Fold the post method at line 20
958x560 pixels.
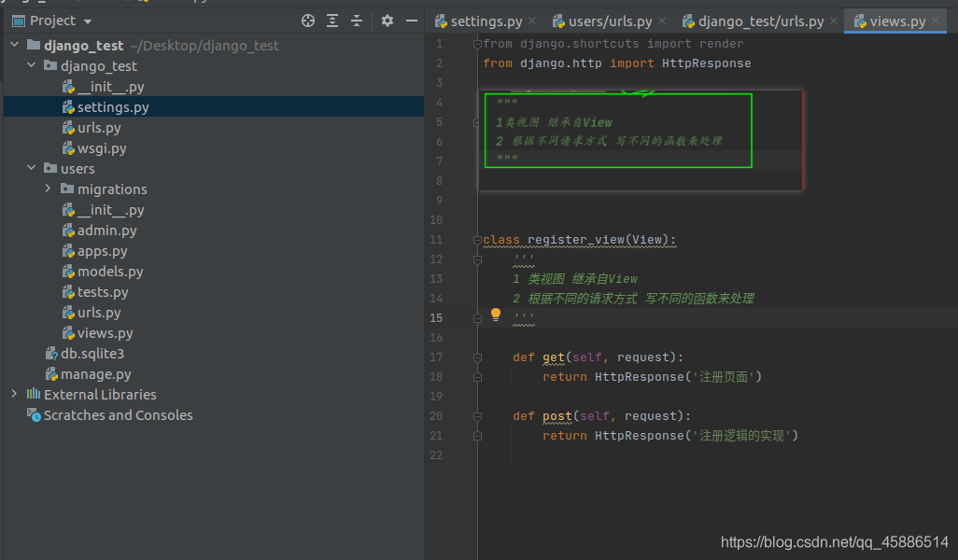(x=477, y=416)
